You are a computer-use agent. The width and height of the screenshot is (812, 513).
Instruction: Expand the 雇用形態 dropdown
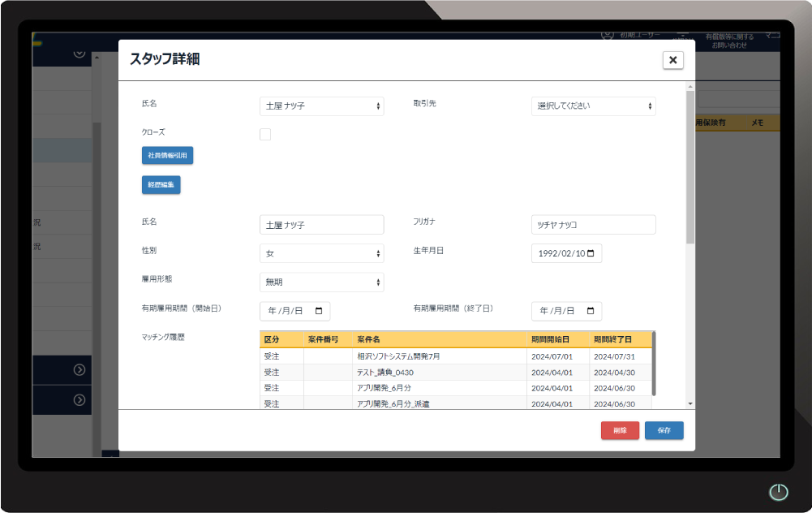(321, 282)
